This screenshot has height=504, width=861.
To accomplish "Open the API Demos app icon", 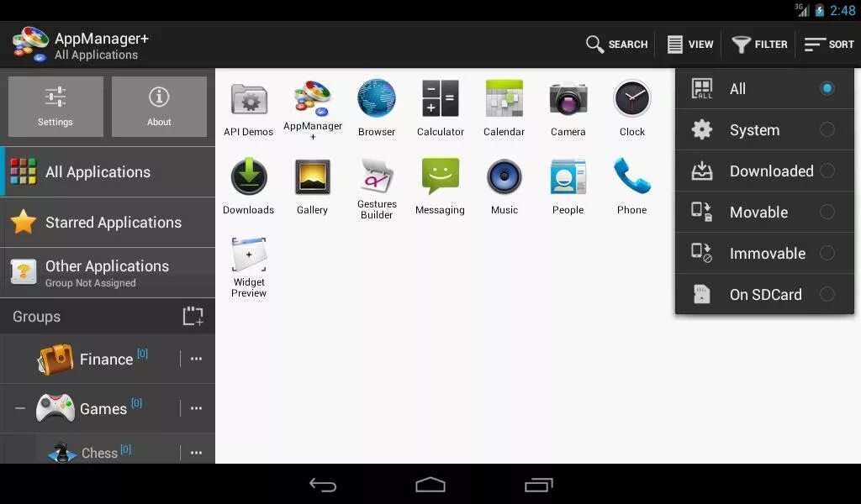I will (249, 99).
